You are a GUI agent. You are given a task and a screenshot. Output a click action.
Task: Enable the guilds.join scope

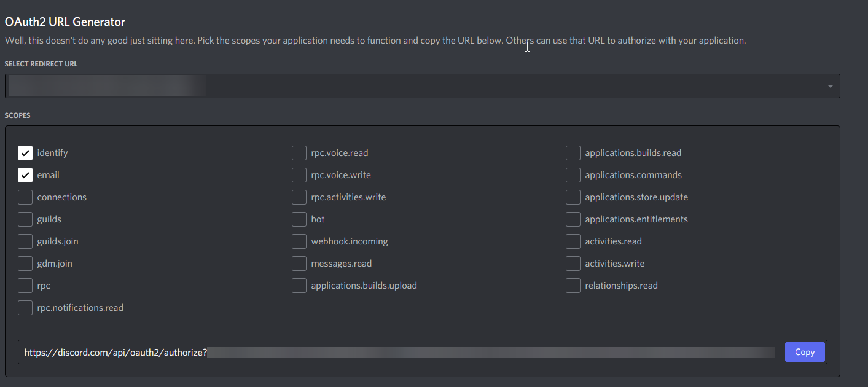coord(25,241)
